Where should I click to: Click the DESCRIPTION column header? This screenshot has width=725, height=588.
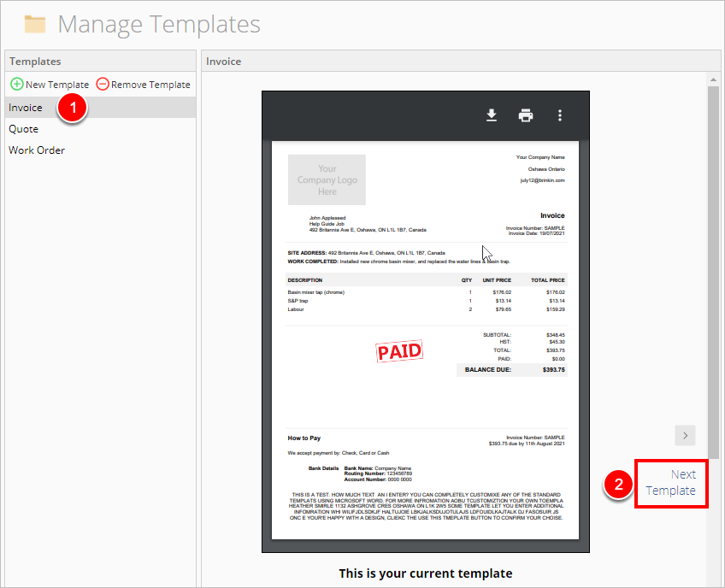point(305,280)
